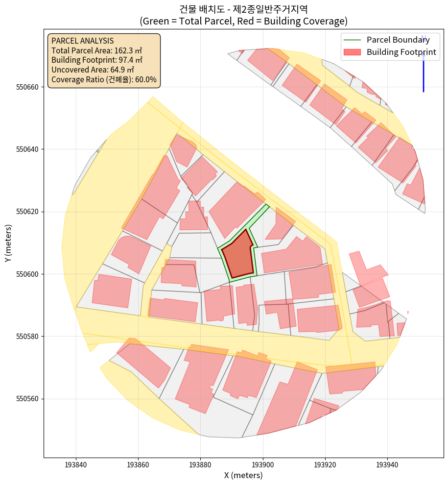448x485 pixels.
Task: Click the green Parcel Boundary legend line
Action: [x=352, y=40]
